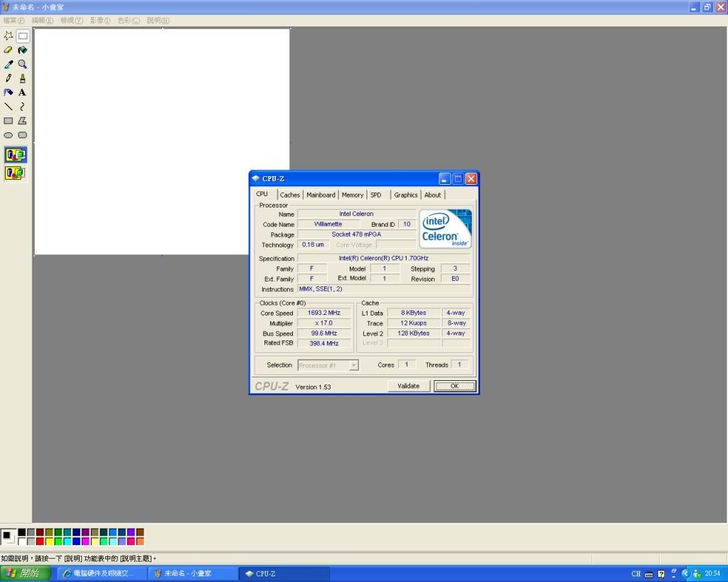728x582 pixels.
Task: Select the Polygon shape tool
Action: (22, 121)
